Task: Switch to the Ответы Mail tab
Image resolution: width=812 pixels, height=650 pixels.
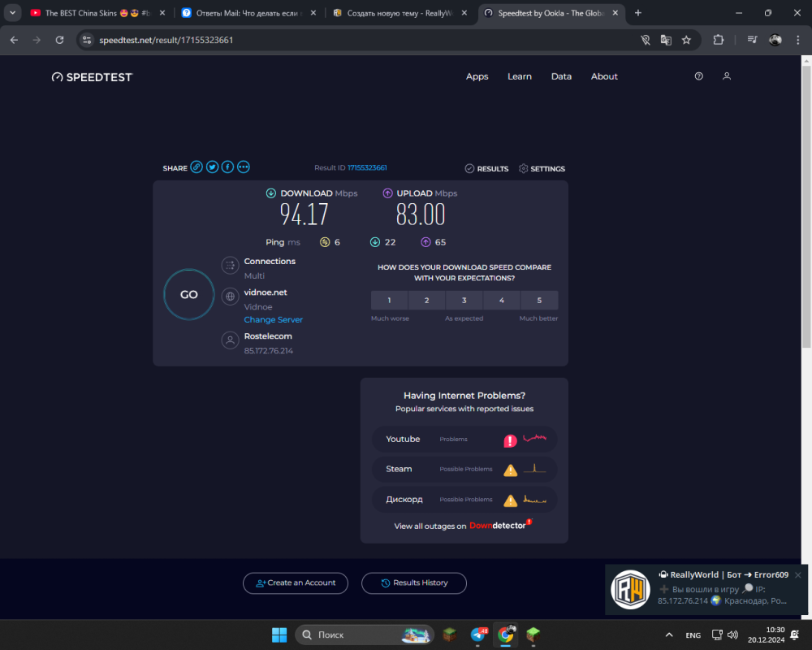Action: (x=248, y=13)
